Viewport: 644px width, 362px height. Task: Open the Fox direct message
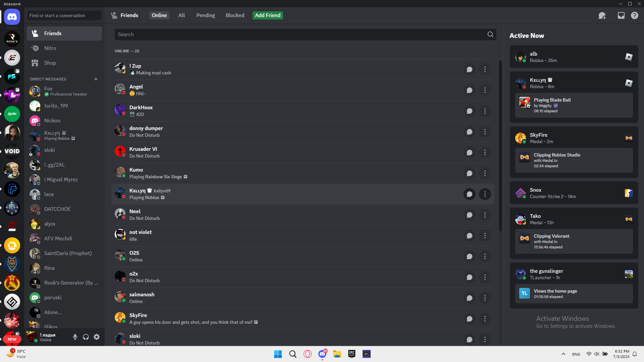(x=64, y=91)
